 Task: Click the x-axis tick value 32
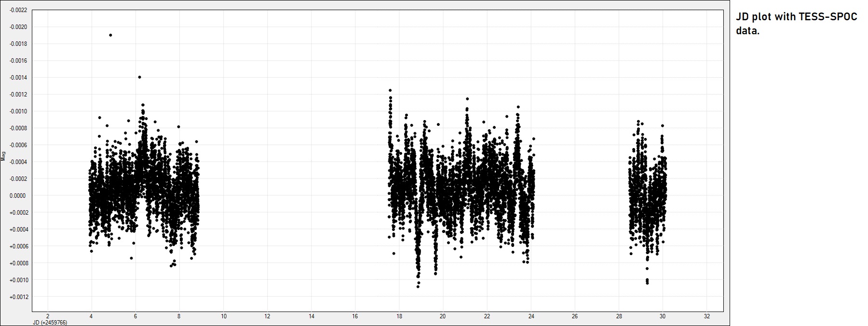(x=706, y=317)
